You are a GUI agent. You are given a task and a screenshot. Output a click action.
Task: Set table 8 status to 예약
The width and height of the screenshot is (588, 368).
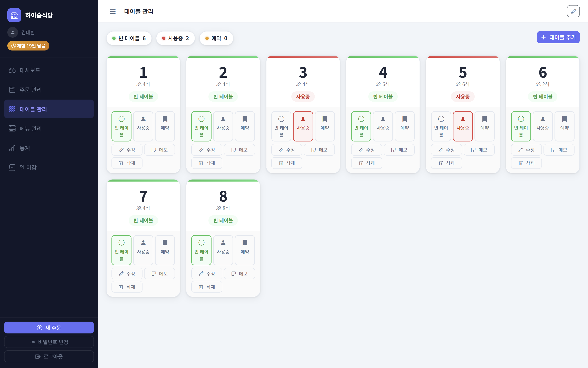pyautogui.click(x=245, y=250)
